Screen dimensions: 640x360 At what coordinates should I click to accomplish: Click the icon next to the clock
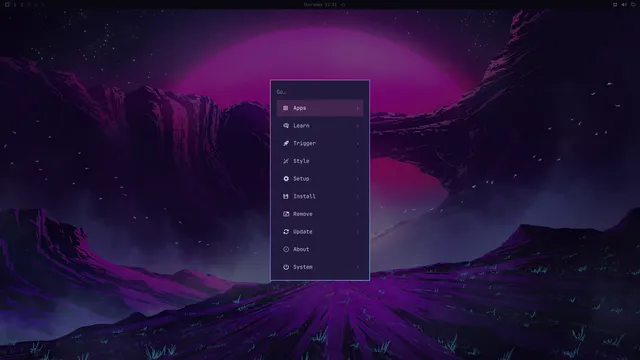(343, 4)
